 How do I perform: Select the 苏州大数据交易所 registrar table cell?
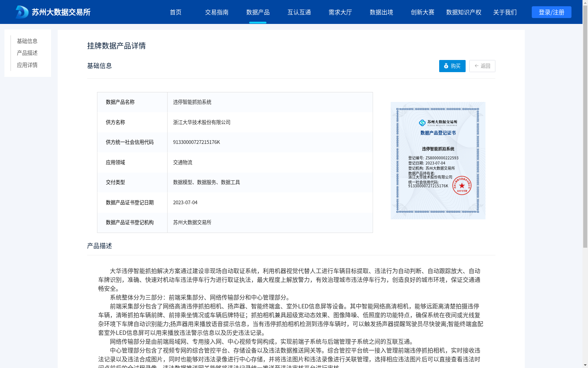pos(270,223)
